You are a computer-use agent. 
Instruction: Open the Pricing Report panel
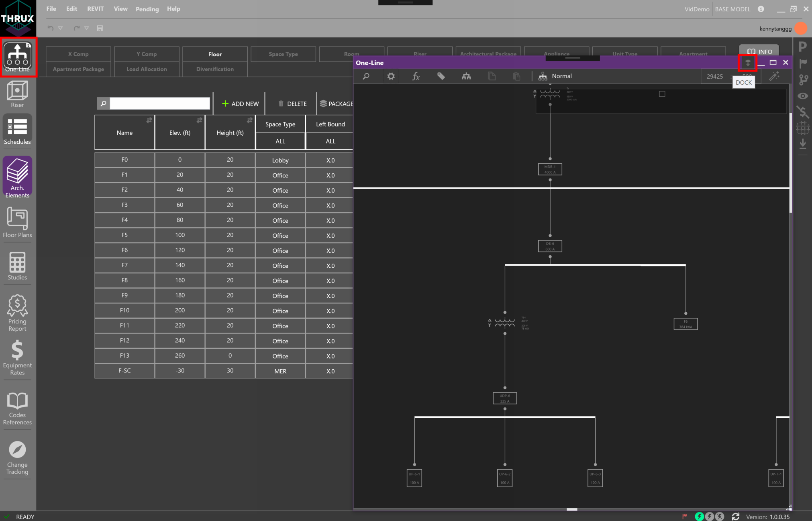click(x=17, y=312)
